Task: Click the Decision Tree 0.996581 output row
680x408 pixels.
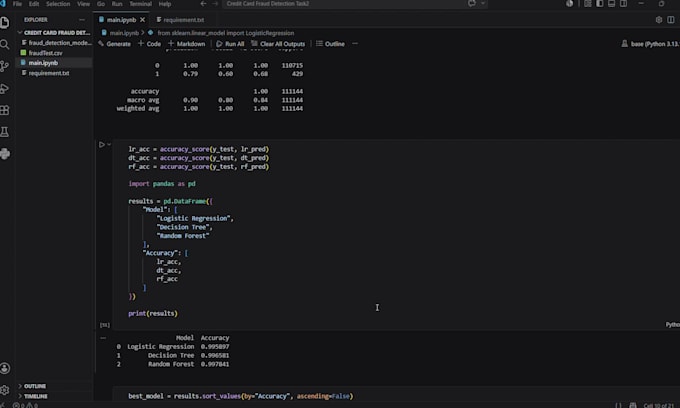Action: tap(173, 355)
